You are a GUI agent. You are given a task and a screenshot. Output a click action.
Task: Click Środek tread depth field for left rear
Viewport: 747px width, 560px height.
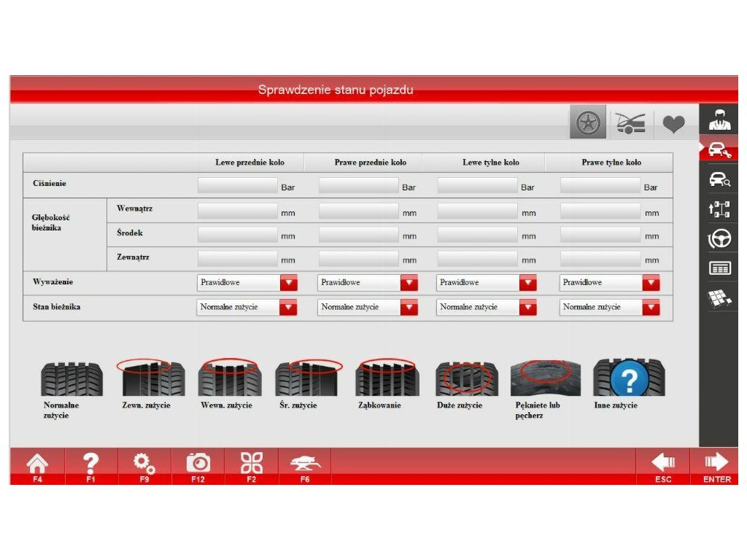click(x=477, y=234)
